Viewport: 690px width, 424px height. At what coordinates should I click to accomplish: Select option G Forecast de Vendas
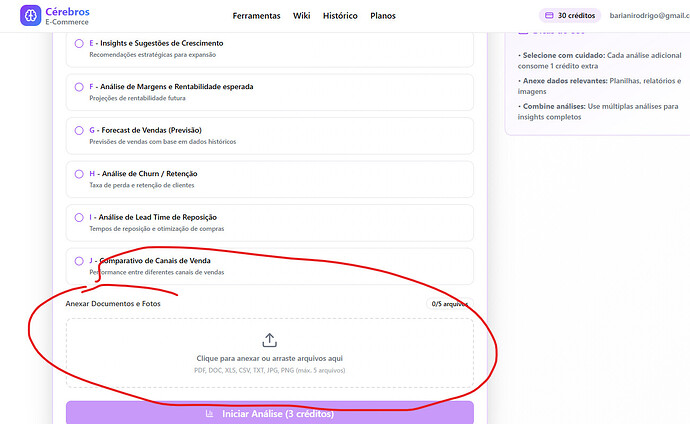tap(269, 135)
